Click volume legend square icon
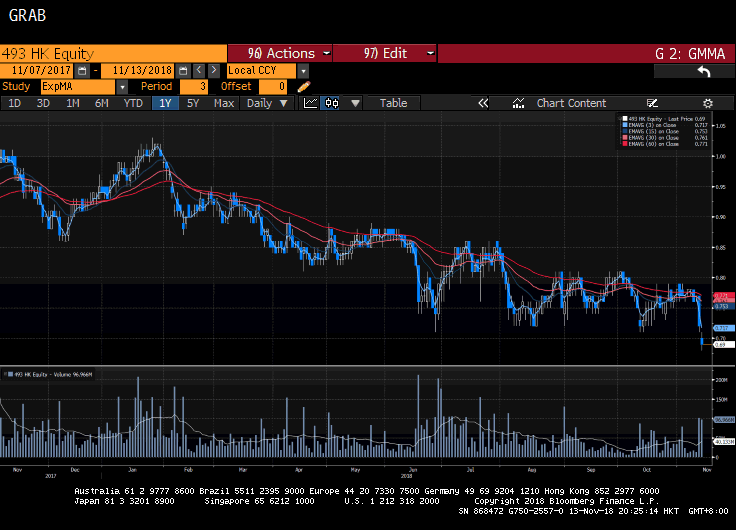Viewport: 736px width, 530px height. 10,374
